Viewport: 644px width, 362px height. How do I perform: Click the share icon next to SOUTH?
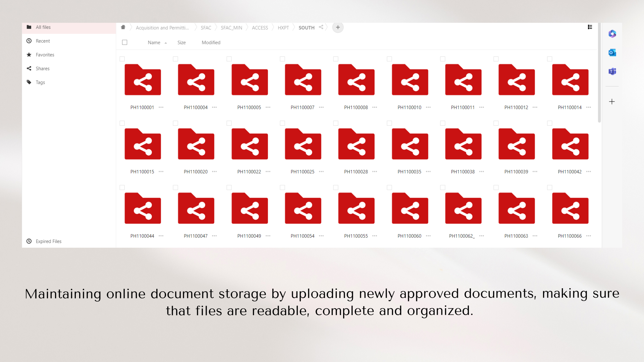(x=321, y=27)
